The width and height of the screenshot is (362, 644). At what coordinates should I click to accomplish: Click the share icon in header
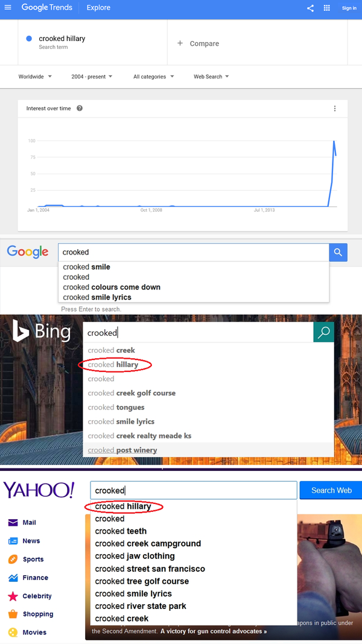(x=310, y=8)
